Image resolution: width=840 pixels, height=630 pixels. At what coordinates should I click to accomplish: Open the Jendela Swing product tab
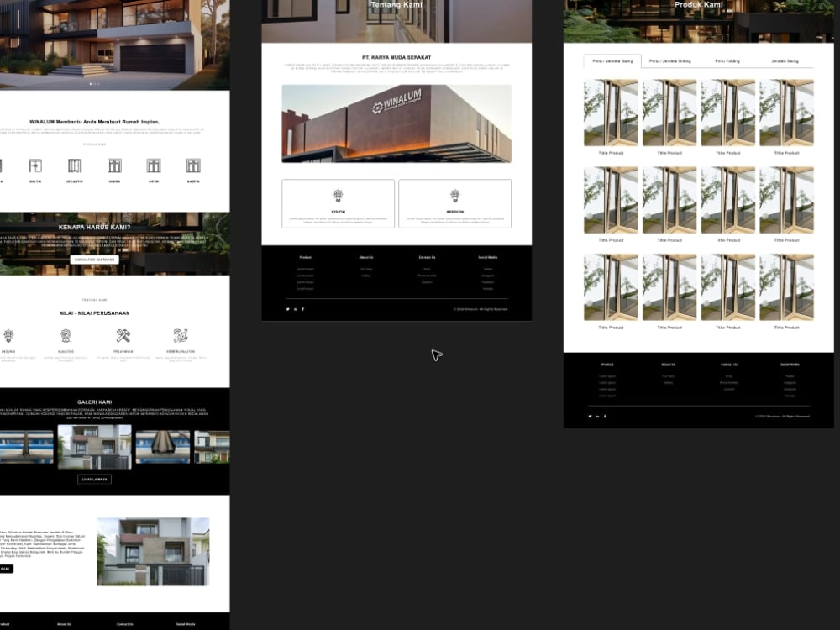click(786, 61)
